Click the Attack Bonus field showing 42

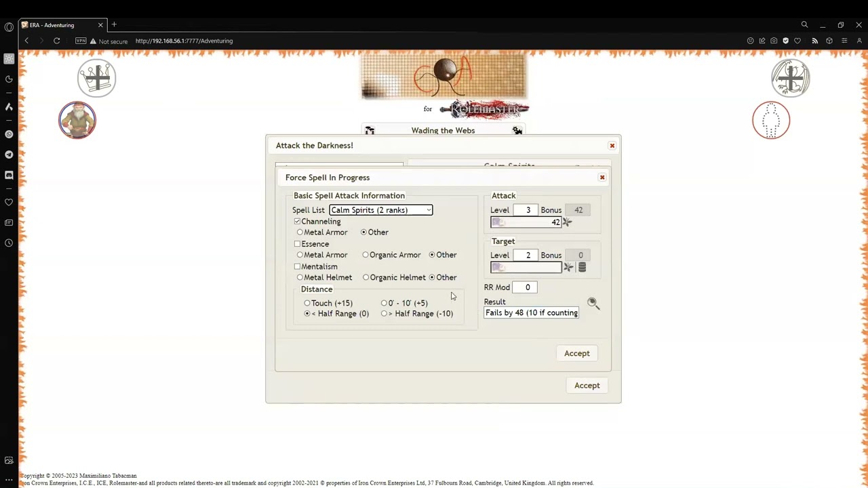(578, 210)
